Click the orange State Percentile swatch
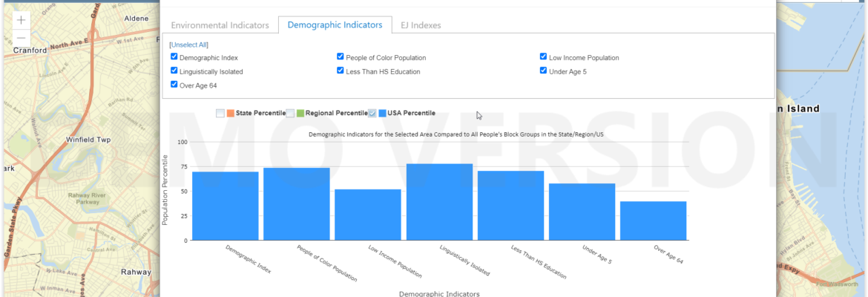The height and width of the screenshot is (297, 868). click(231, 113)
